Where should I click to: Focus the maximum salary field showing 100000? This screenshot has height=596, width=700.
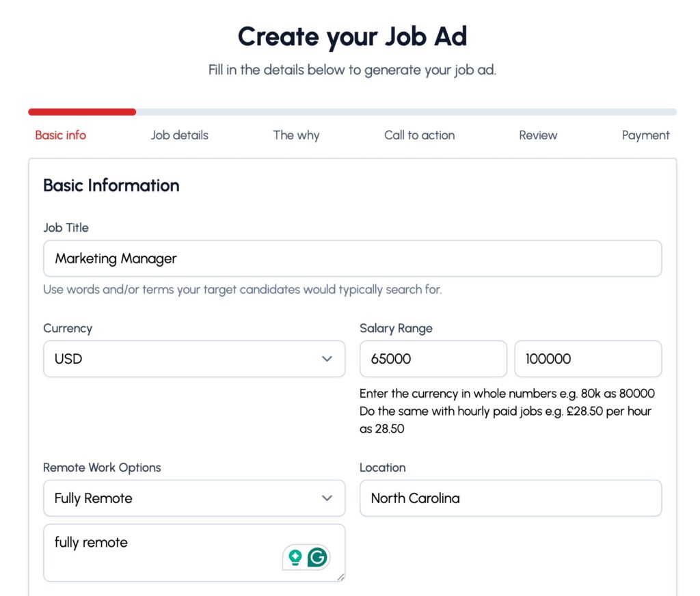point(587,359)
